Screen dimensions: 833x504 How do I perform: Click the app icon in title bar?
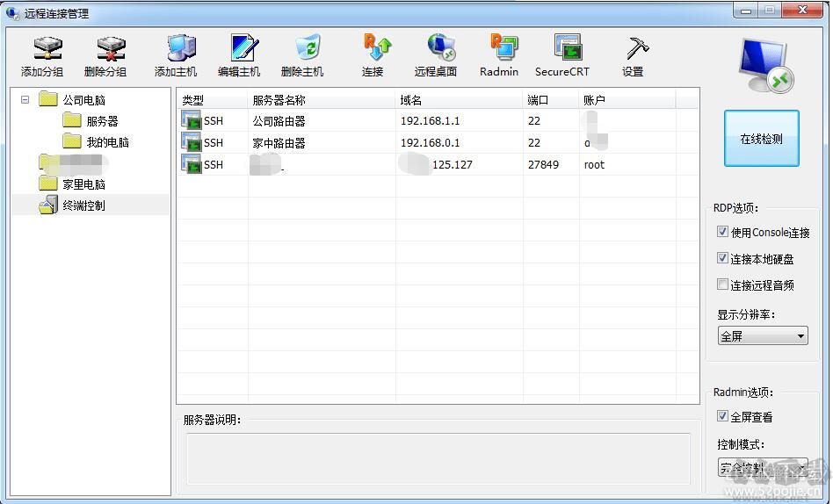[13, 13]
